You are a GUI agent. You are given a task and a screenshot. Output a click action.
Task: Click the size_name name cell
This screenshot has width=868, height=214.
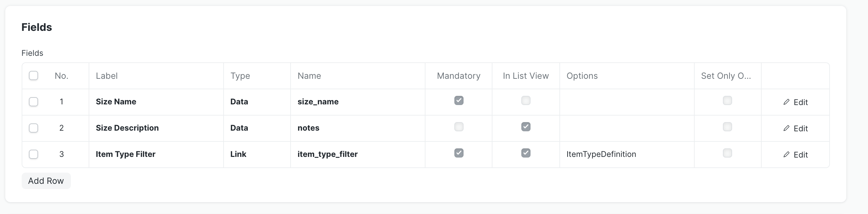click(358, 102)
